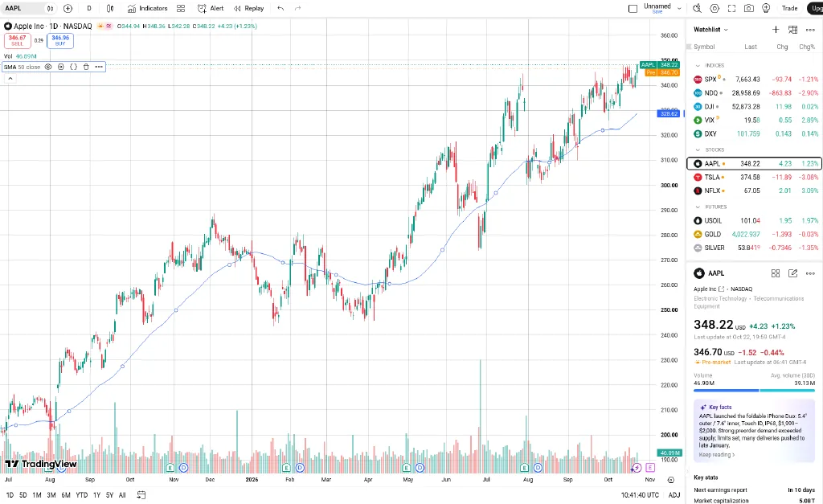Select GOLD in the watchlist

[754, 235]
